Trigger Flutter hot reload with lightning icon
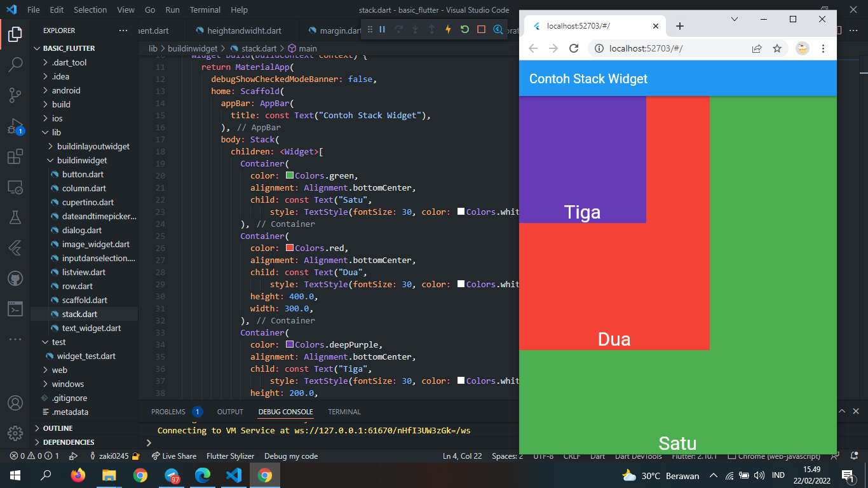The height and width of the screenshot is (488, 868). click(x=448, y=29)
